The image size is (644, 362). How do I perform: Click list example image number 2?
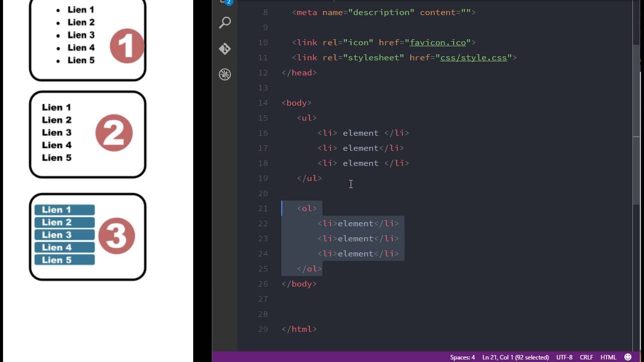point(88,134)
